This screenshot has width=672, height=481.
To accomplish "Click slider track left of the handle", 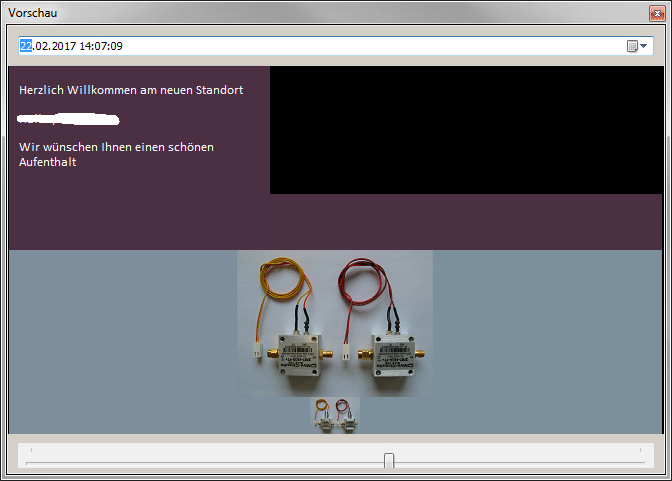I will [200, 462].
